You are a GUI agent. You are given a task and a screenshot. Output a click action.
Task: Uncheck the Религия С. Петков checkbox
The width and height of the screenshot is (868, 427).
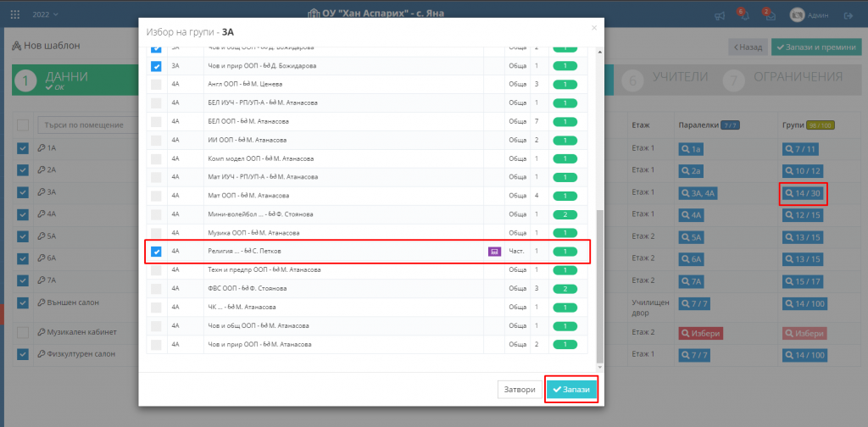click(x=156, y=252)
